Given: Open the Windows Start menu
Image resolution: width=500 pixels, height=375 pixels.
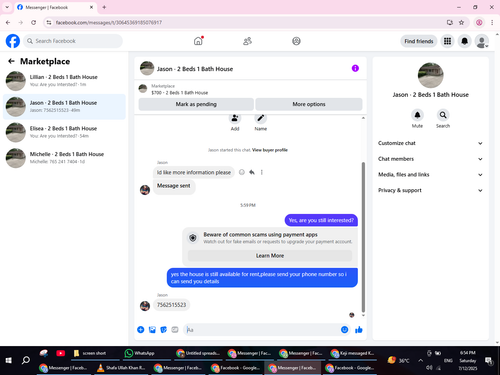Looking at the screenshot, I should [x=9, y=360].
